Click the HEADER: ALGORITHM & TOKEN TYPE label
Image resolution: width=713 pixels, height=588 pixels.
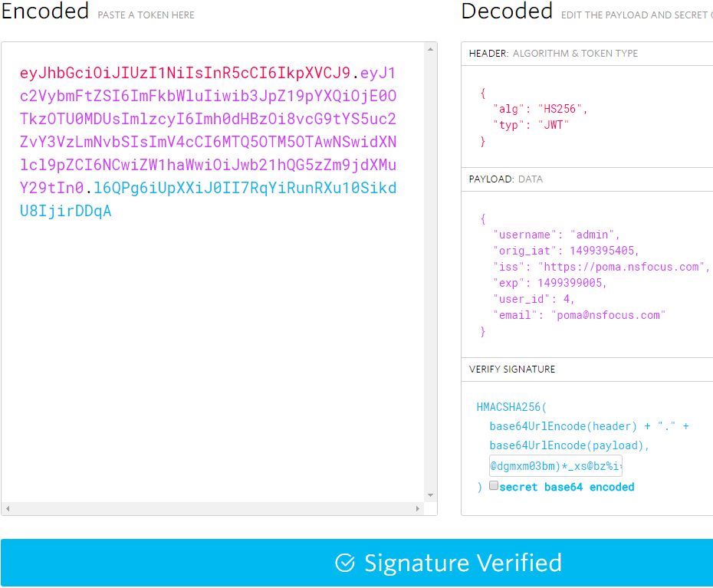553,54
